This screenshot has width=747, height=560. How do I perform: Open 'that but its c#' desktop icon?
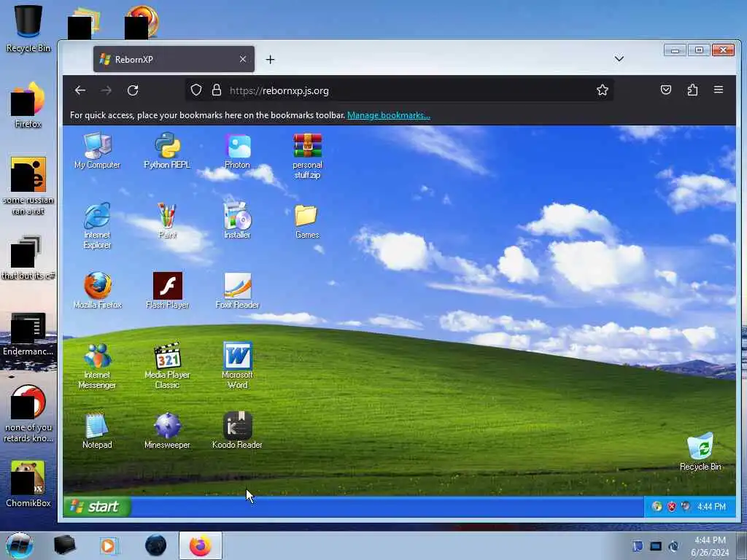coord(28,257)
